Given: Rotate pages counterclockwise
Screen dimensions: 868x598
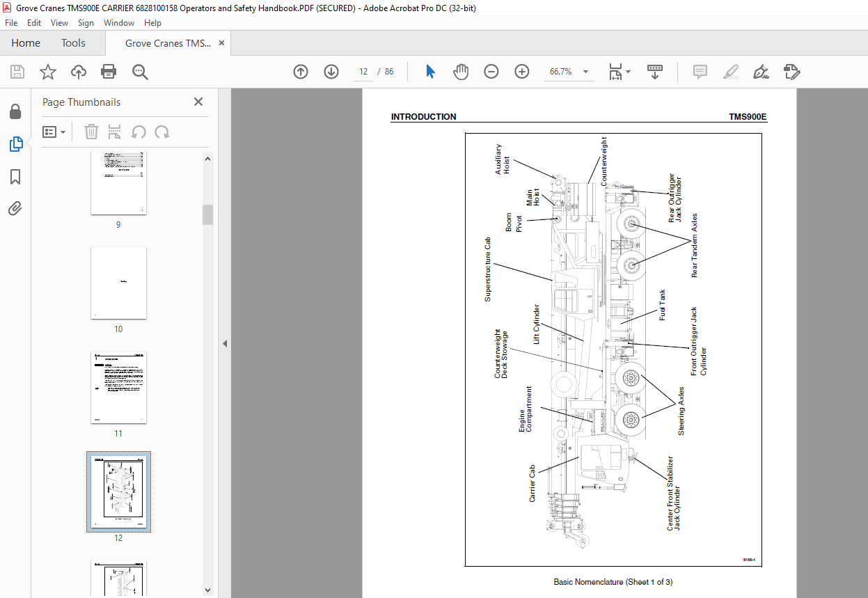Looking at the screenshot, I should [139, 132].
